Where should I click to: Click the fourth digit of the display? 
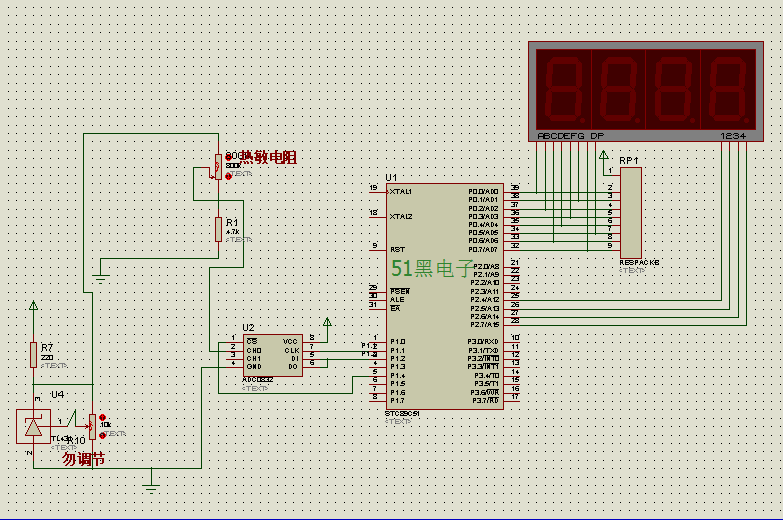click(x=728, y=90)
